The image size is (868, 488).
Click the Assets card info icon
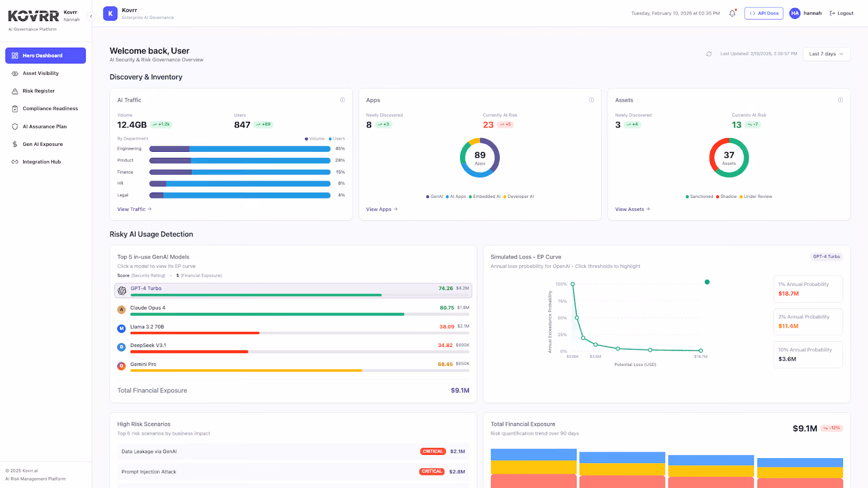click(x=840, y=100)
